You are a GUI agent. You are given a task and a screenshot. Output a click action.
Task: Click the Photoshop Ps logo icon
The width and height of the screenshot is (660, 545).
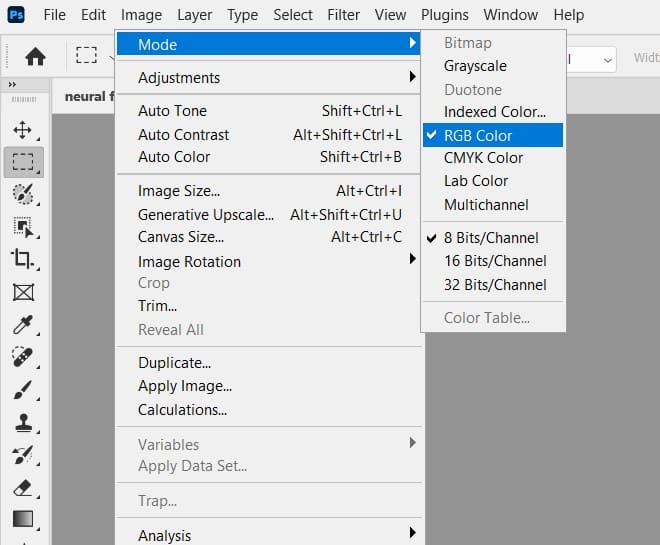[16, 15]
